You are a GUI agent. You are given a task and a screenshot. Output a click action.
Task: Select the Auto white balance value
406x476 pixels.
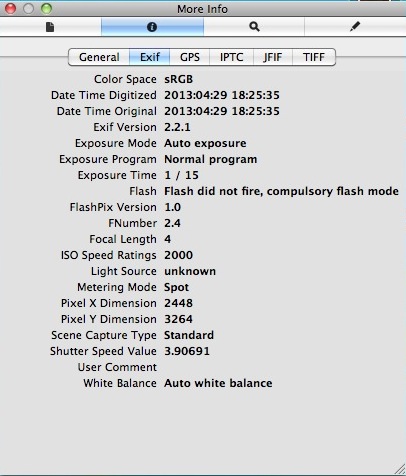[218, 383]
